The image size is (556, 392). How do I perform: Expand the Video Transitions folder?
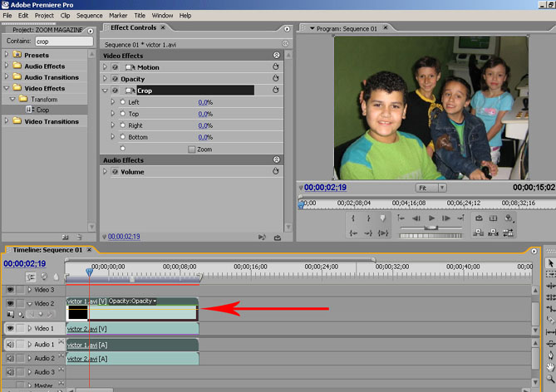[7, 121]
